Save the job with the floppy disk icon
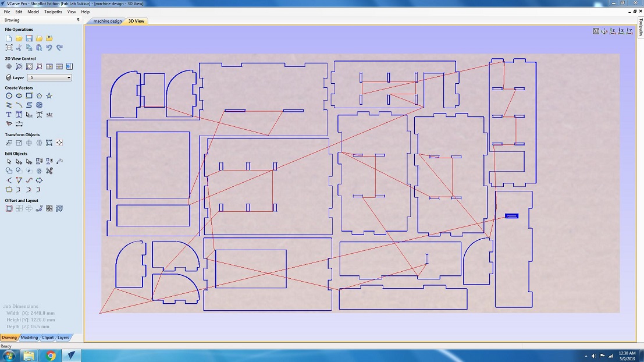The height and width of the screenshot is (362, 644). pos(29,38)
